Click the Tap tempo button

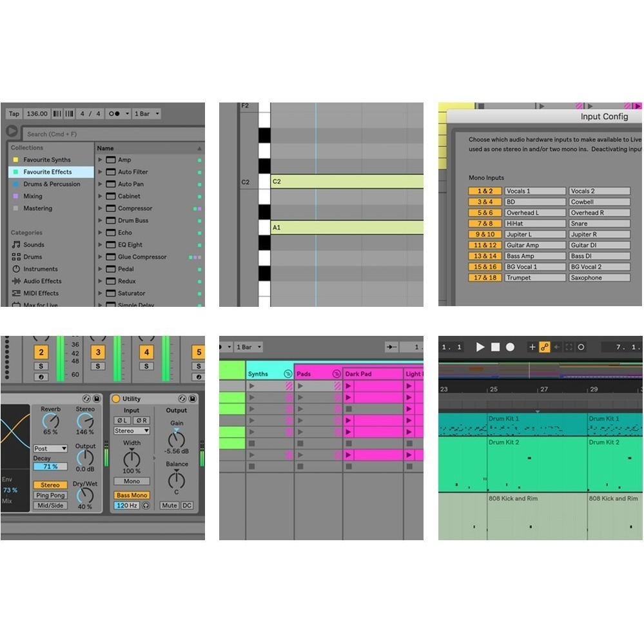coord(14,113)
